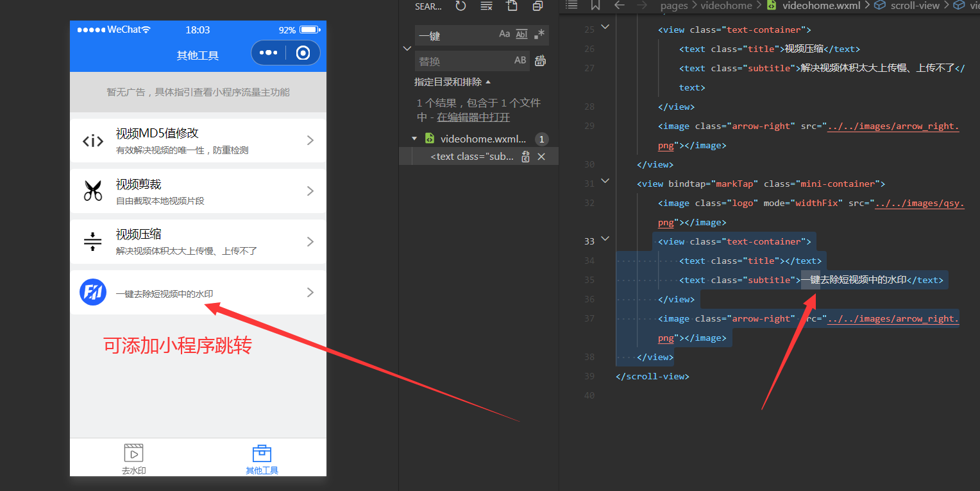
Task: Open the mini program capsule menu dots
Action: [x=268, y=53]
